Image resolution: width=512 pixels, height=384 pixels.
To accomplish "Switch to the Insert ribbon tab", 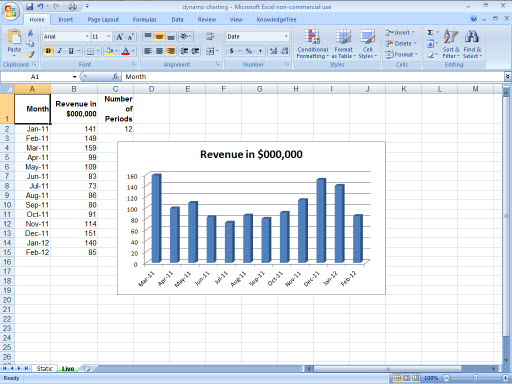I will [x=65, y=20].
